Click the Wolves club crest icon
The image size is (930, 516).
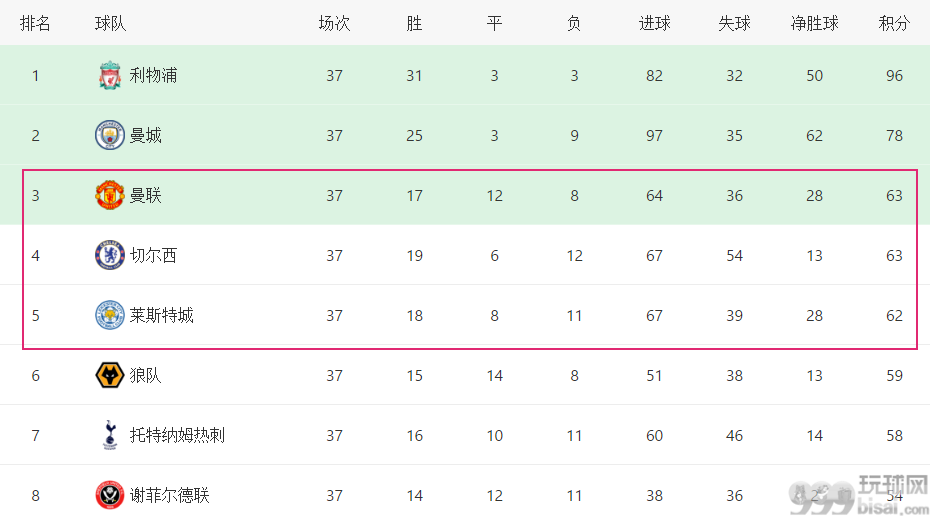(x=110, y=375)
